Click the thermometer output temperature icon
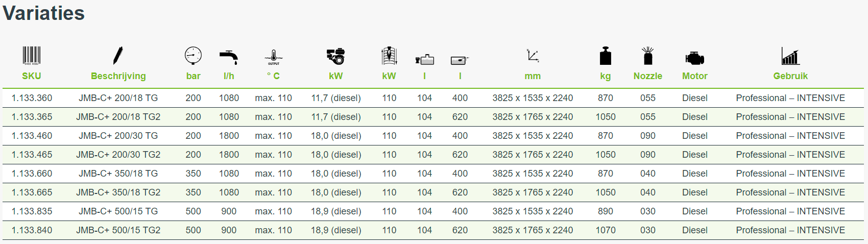Image resolution: width=868 pixels, height=244 pixels. [x=274, y=57]
